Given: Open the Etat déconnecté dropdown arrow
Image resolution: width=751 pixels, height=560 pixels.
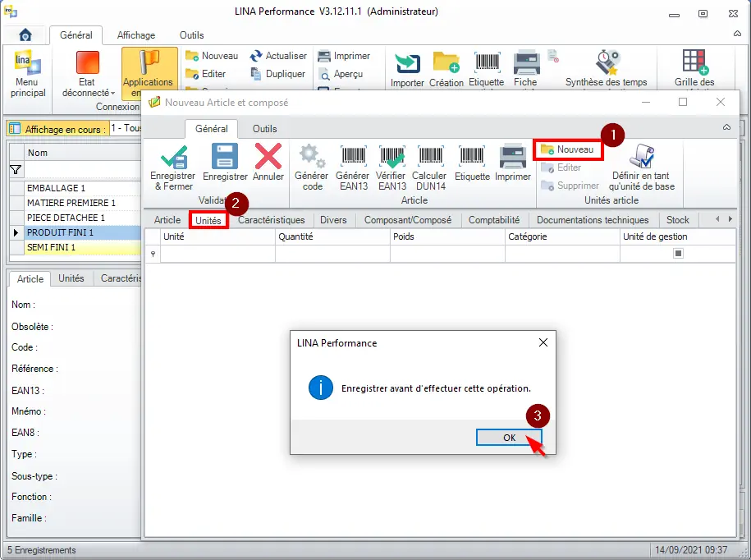Looking at the screenshot, I should point(113,94).
